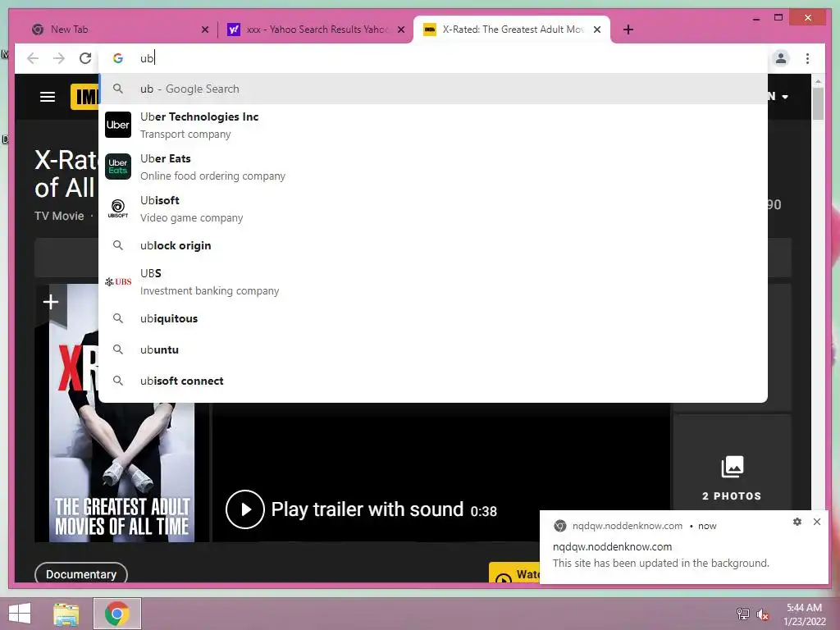Click the browser forward arrow

click(x=59, y=58)
